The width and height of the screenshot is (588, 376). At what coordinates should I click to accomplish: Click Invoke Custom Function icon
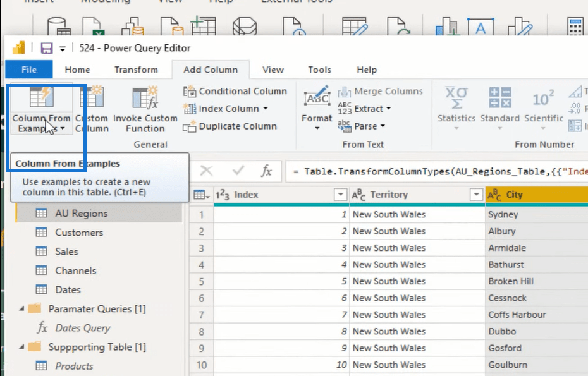pos(145,98)
